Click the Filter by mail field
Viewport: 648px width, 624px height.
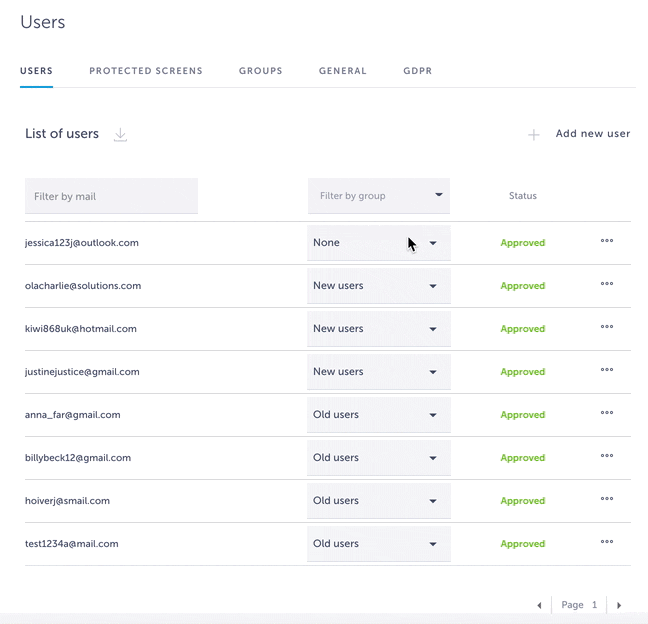[111, 196]
